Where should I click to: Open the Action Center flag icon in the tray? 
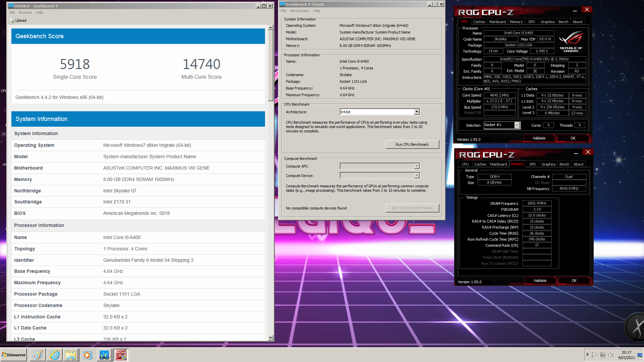pos(594,355)
